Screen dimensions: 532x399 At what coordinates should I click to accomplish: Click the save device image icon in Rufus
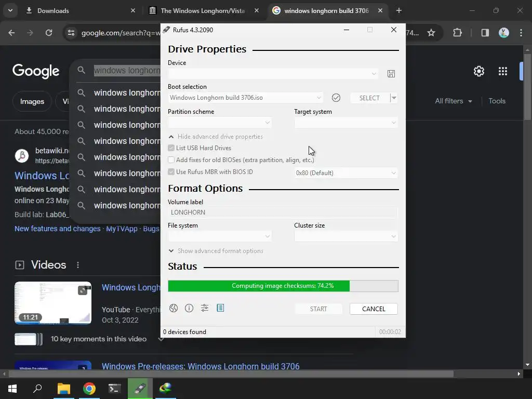[391, 74]
